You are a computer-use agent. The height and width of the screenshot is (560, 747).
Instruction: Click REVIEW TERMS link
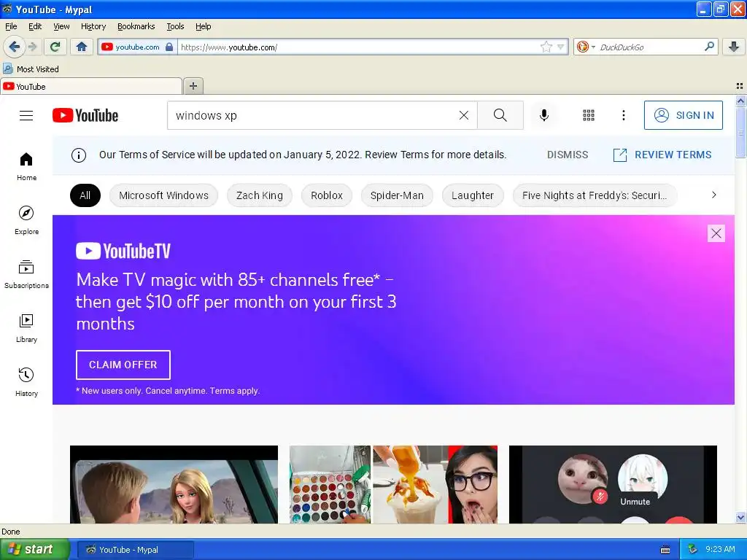pyautogui.click(x=662, y=155)
